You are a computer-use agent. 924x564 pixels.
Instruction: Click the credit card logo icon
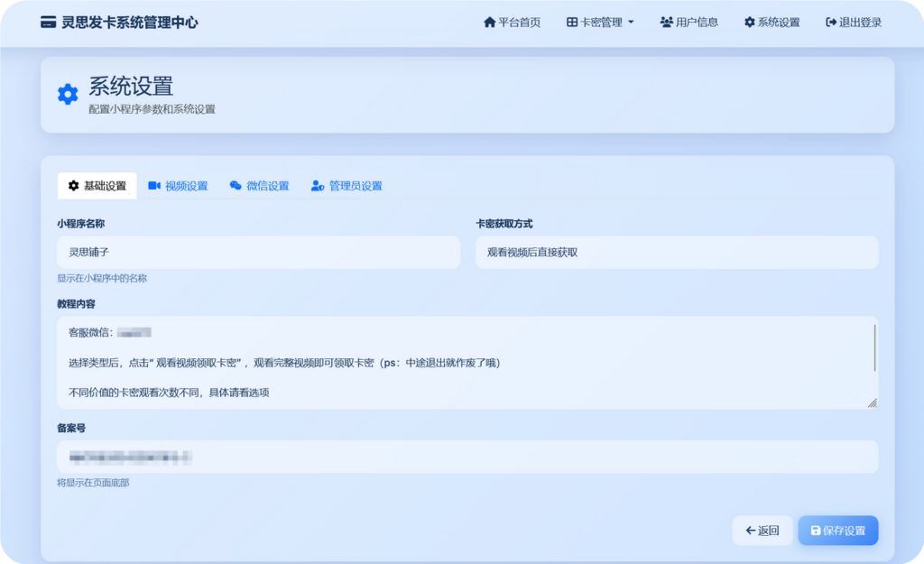point(49,23)
